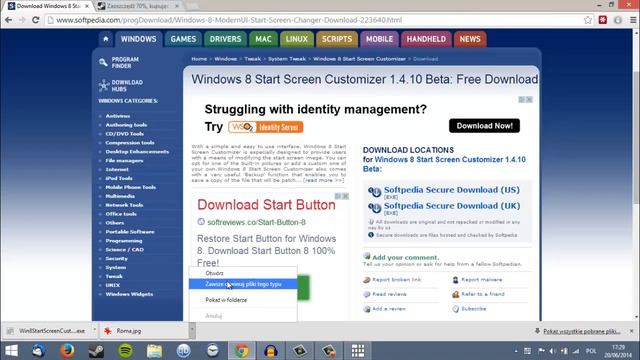640x360 pixels.
Task: Click the Report broken link icon
Action: click(367, 280)
